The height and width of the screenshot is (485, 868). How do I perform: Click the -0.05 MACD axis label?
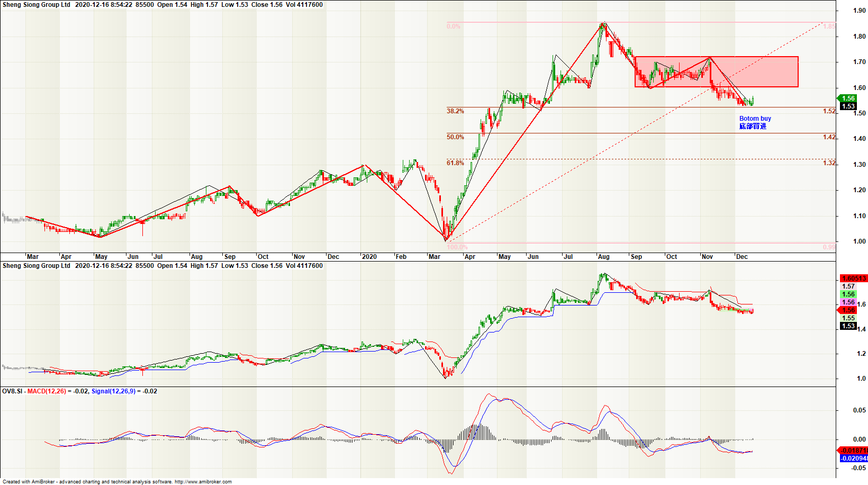(x=858, y=468)
